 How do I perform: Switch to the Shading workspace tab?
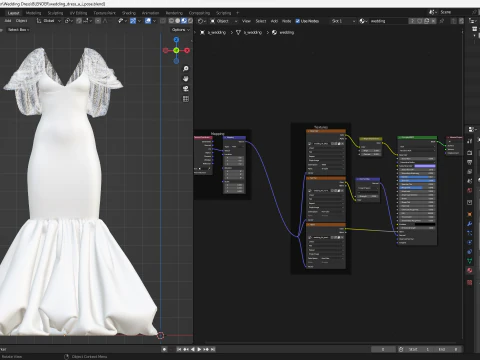[x=129, y=13]
